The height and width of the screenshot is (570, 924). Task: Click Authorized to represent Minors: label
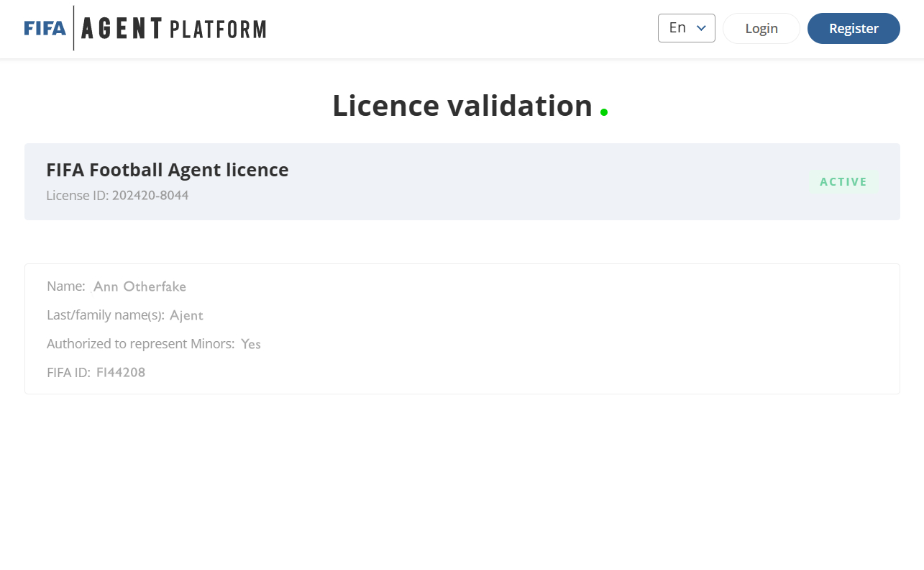click(141, 344)
